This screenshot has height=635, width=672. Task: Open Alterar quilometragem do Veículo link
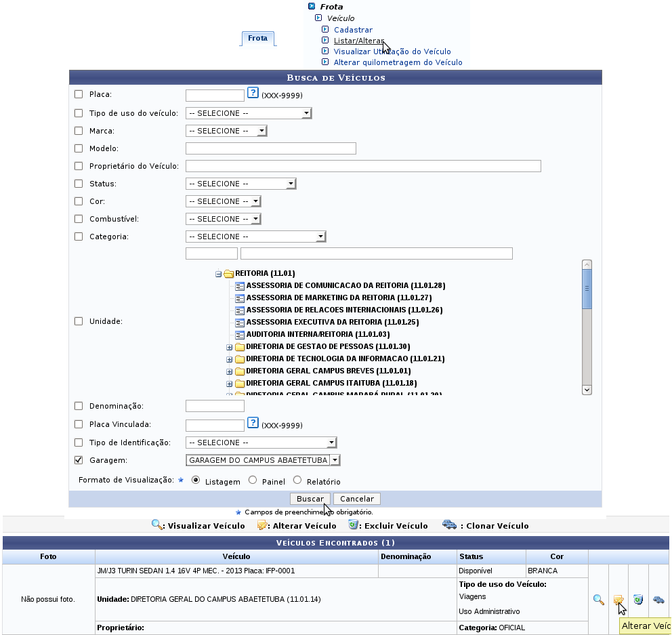(x=398, y=62)
